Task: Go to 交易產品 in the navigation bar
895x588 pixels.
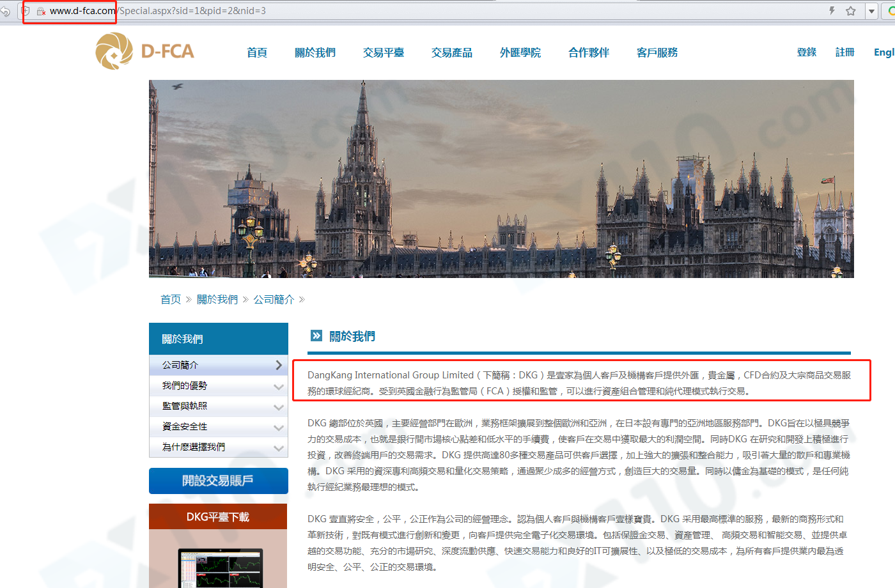Action: 452,52
